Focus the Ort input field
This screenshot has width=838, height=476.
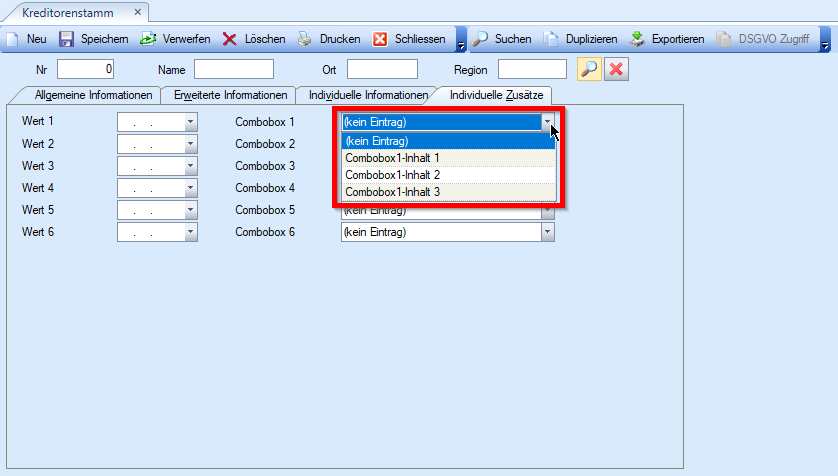click(x=382, y=69)
